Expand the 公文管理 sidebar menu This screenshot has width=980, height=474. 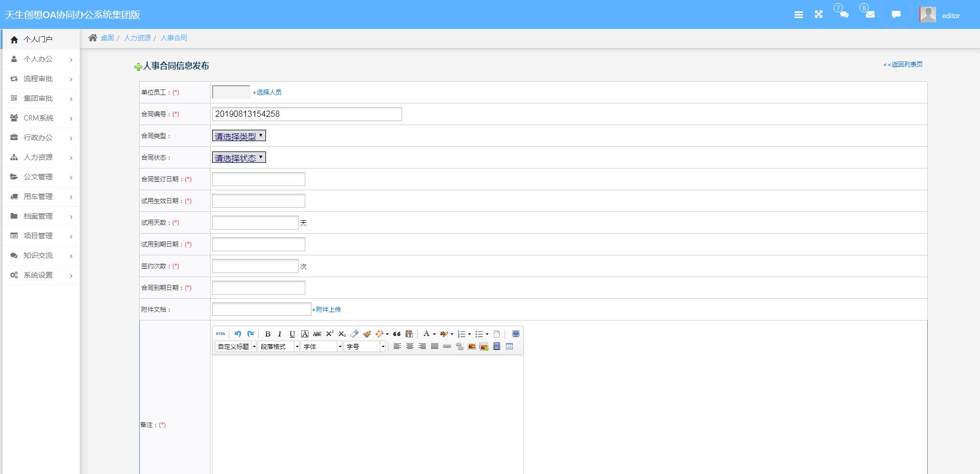click(41, 177)
